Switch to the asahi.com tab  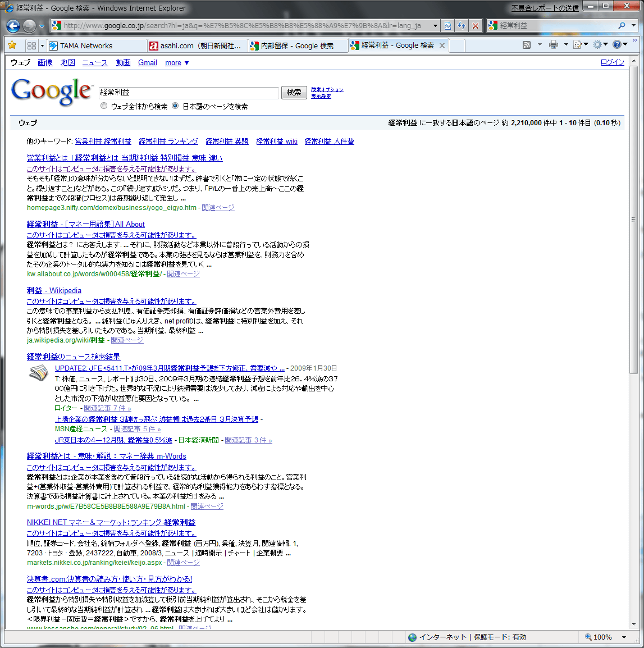(x=197, y=46)
